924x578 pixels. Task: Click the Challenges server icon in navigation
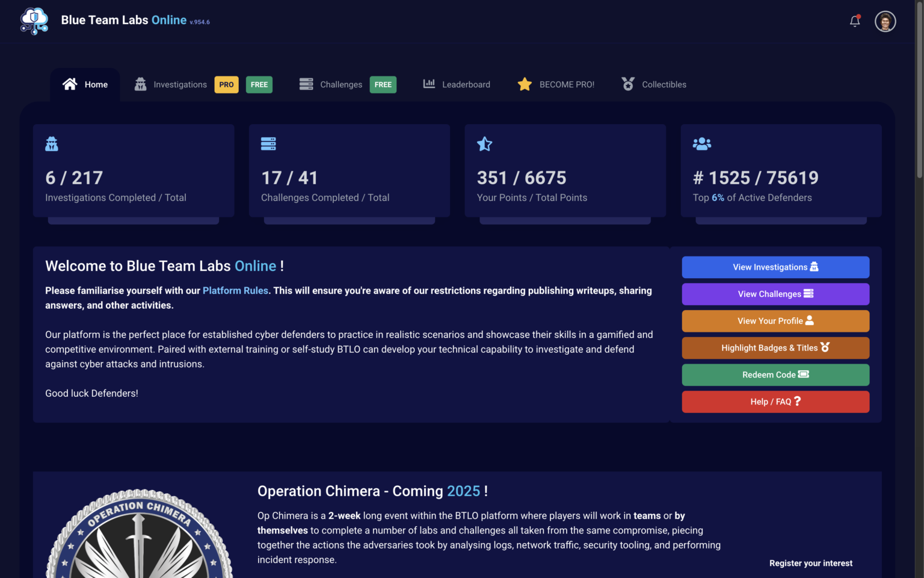306,84
